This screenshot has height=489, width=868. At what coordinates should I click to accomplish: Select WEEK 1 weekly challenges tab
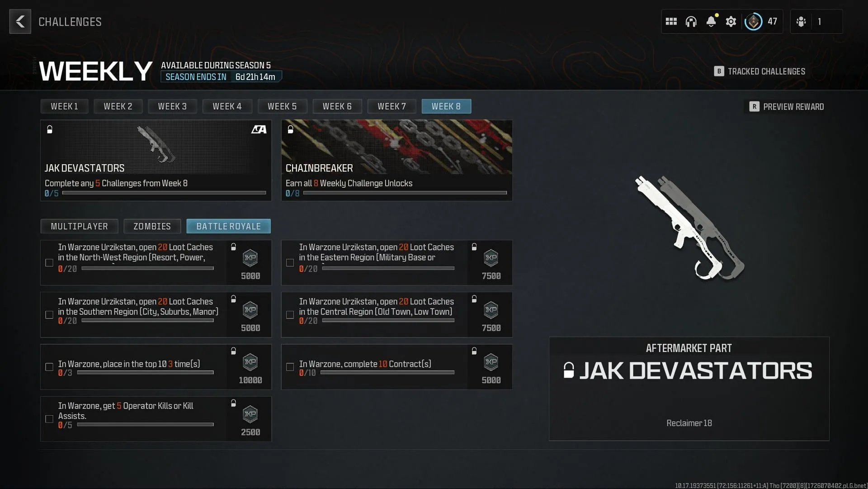(63, 106)
